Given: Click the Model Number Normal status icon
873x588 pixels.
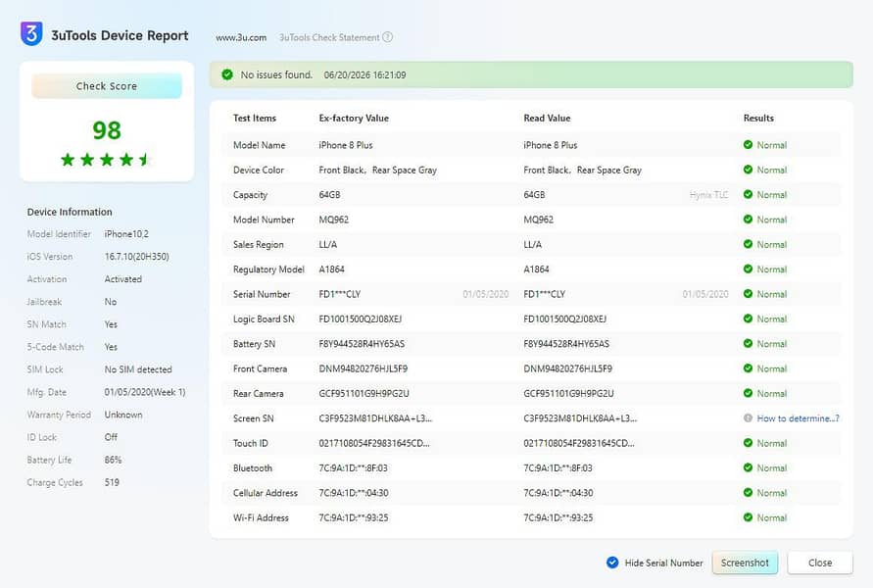Looking at the screenshot, I should click(x=748, y=220).
